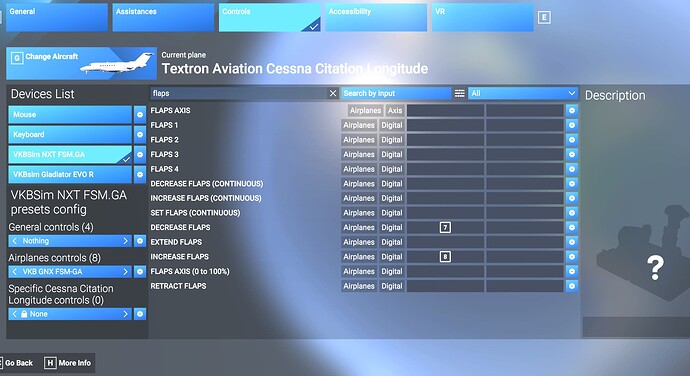Click the DECREASE FLAPS binding slot showing 7
Viewport: 690px width, 376px height.
click(445, 228)
